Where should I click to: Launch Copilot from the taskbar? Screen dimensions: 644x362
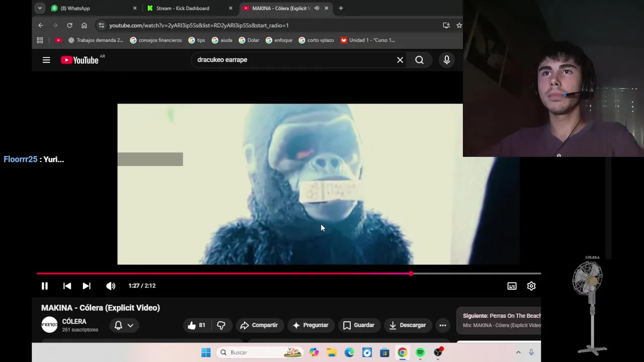coord(314,352)
